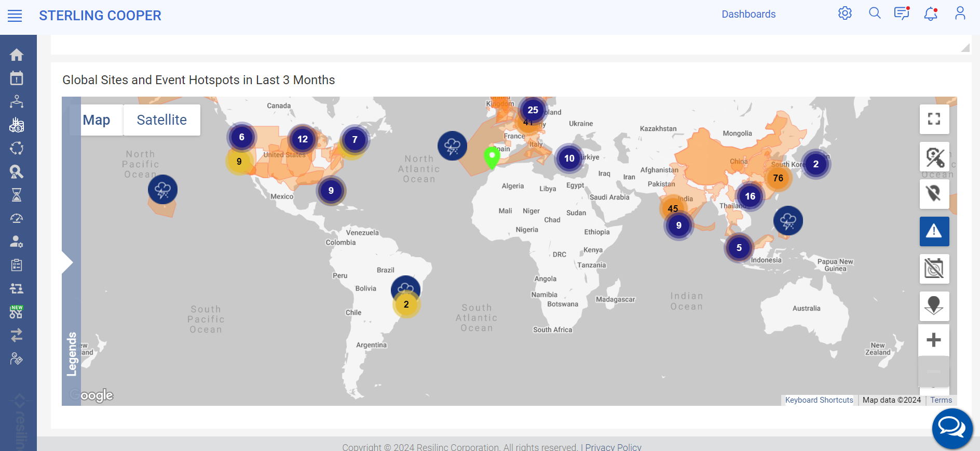980x451 pixels.
Task: Open cluster 5 near Indonesia
Action: (x=739, y=247)
